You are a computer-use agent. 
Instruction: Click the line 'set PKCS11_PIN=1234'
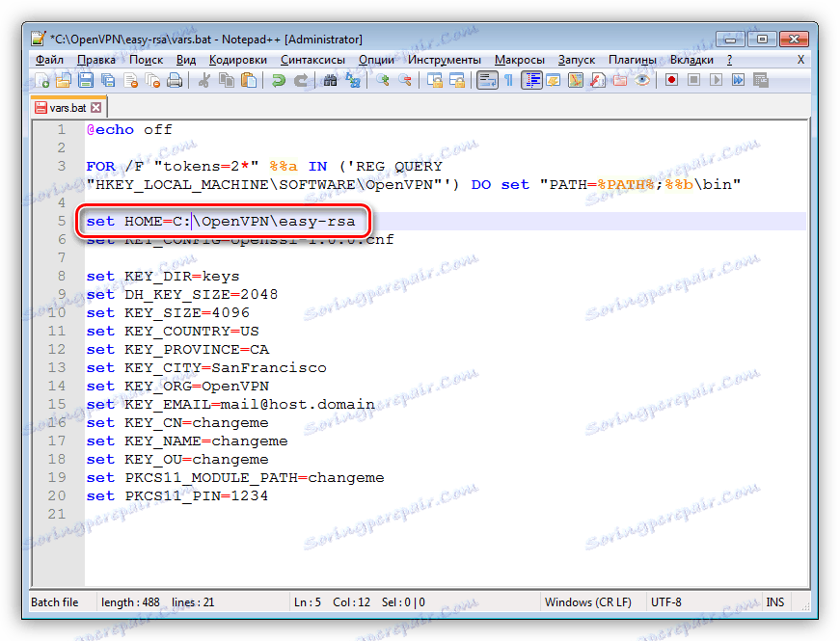[x=177, y=495]
